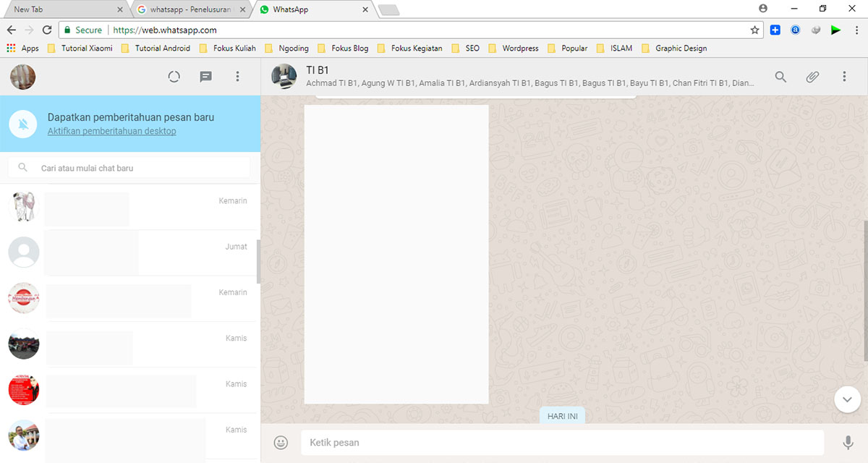Start a new chat with the message icon

click(205, 76)
